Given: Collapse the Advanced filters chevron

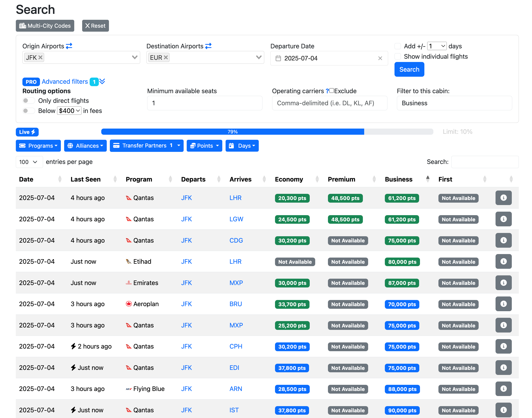Looking at the screenshot, I should point(102,81).
